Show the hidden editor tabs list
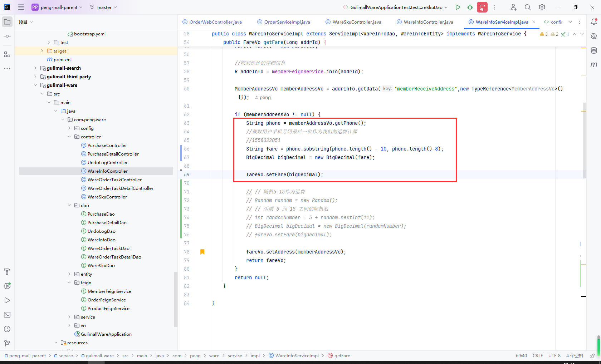Screen dimensions: 601x364 tap(570, 22)
